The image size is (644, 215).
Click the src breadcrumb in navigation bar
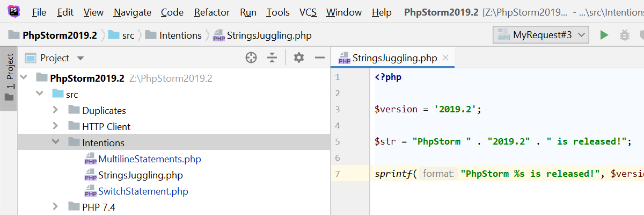(x=127, y=35)
